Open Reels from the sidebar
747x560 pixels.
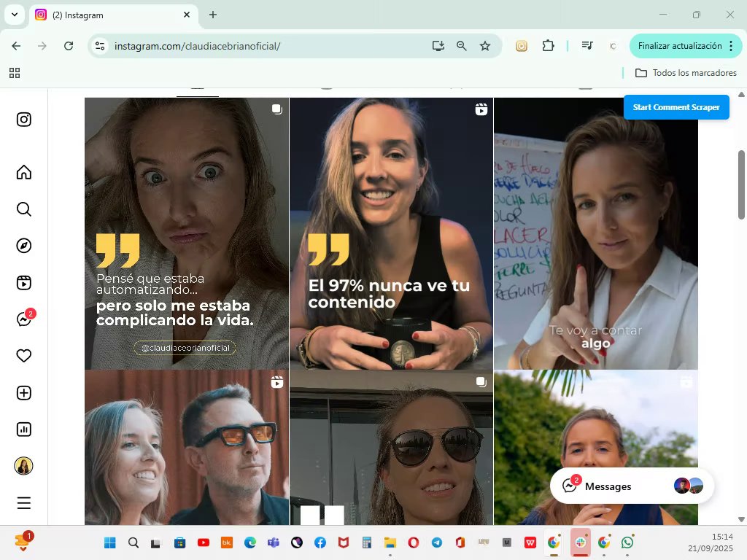coord(24,283)
